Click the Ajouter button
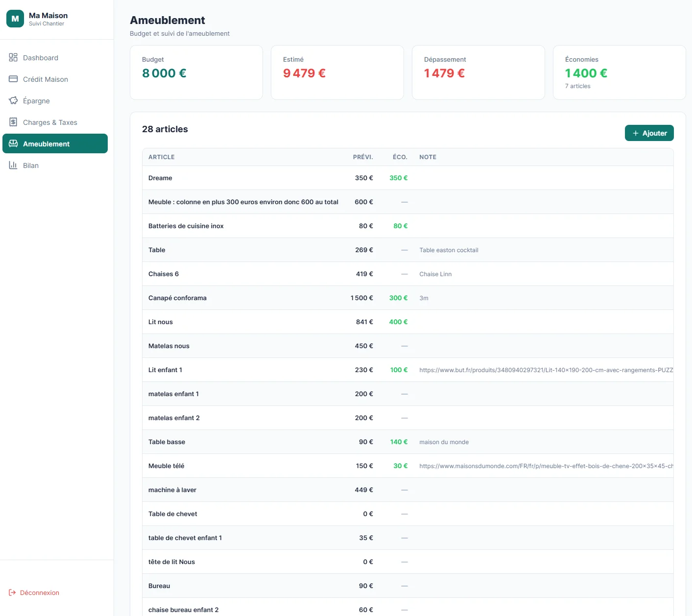 click(x=649, y=133)
